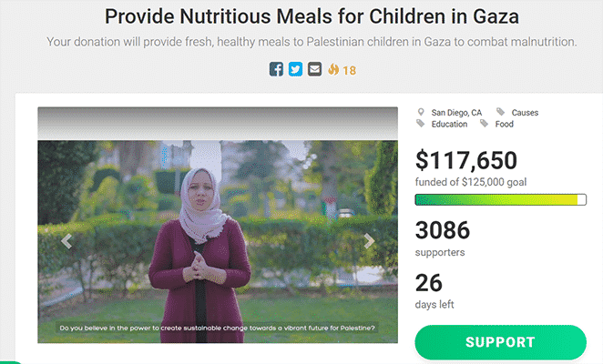Share campaign via Facebook icon
This screenshot has width=603, height=364.
pos(276,69)
